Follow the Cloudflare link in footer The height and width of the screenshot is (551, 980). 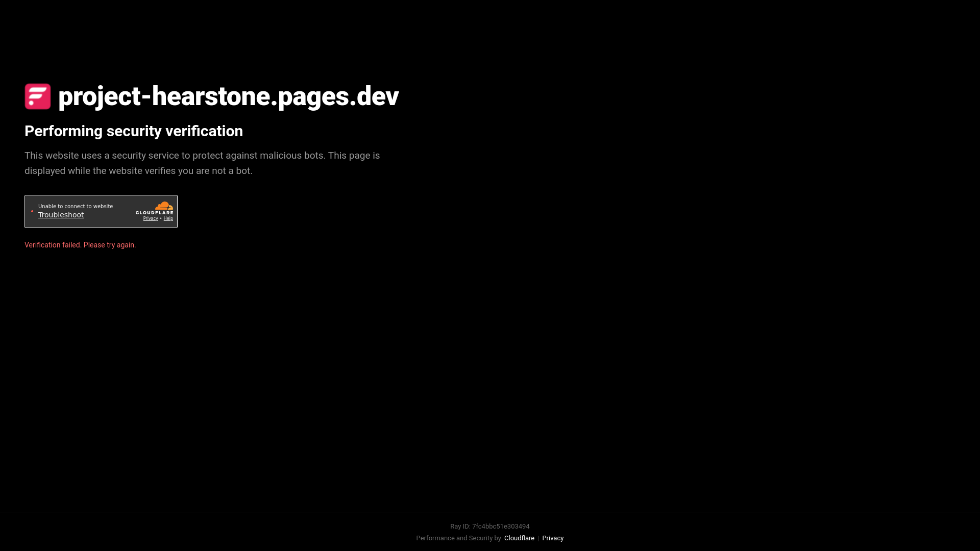[519, 538]
